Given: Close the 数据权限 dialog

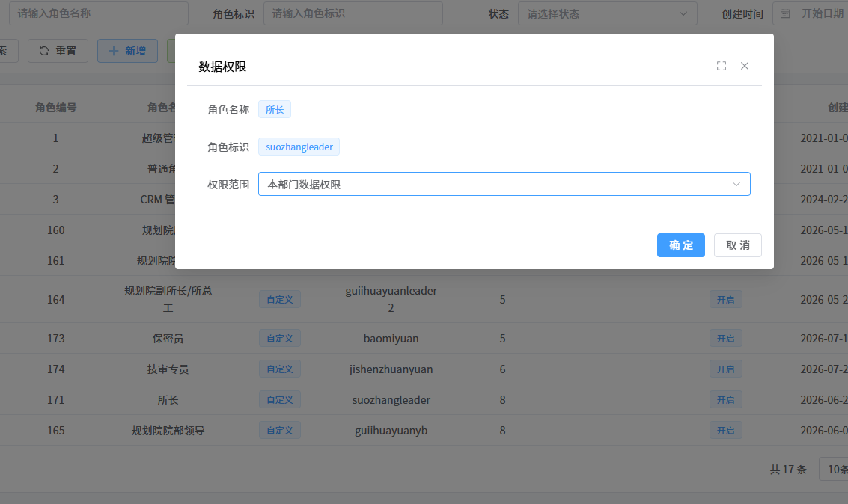Looking at the screenshot, I should (745, 66).
